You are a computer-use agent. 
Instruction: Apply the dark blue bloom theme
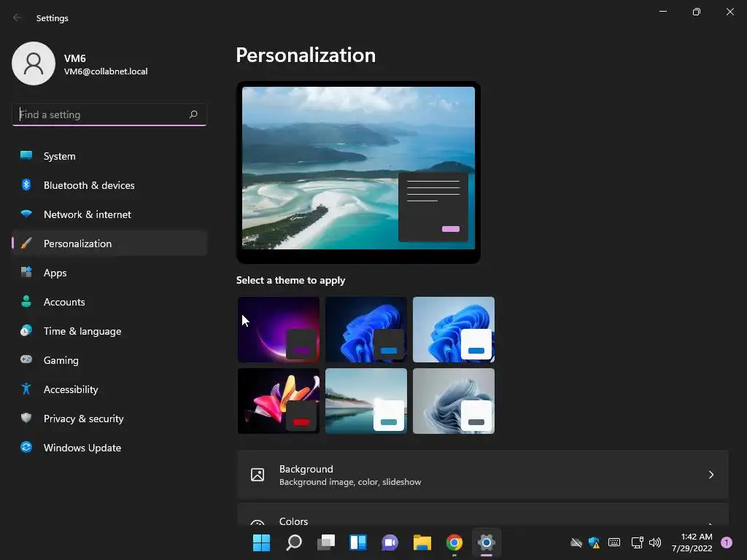tap(366, 330)
